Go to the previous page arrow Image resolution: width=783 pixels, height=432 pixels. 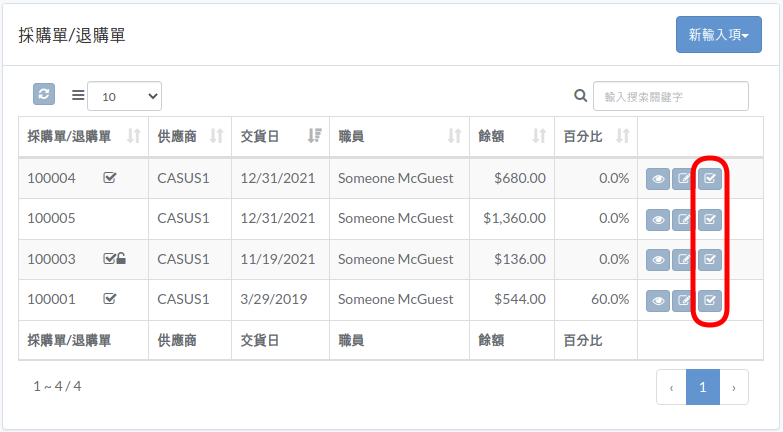coord(671,387)
